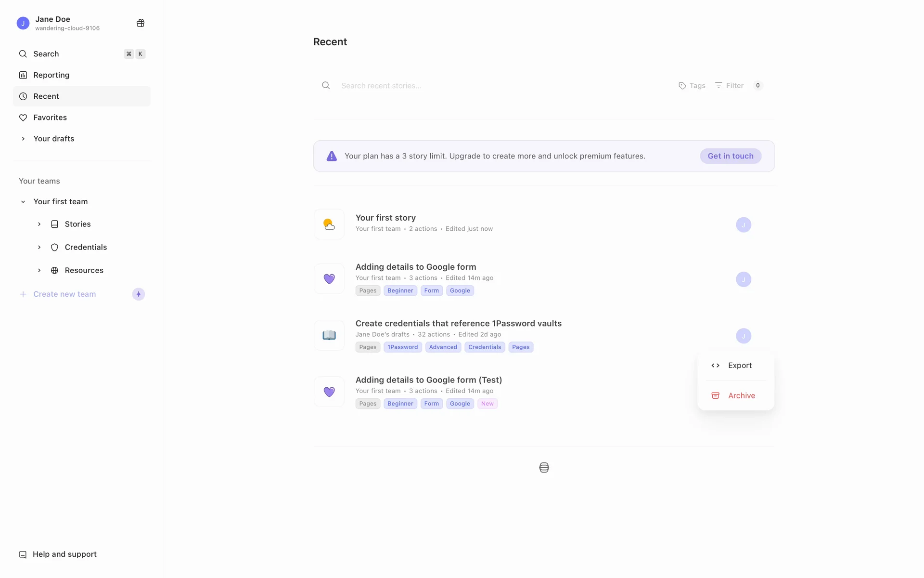Click the purple heart icon of Adding details (Test)

[329, 392]
